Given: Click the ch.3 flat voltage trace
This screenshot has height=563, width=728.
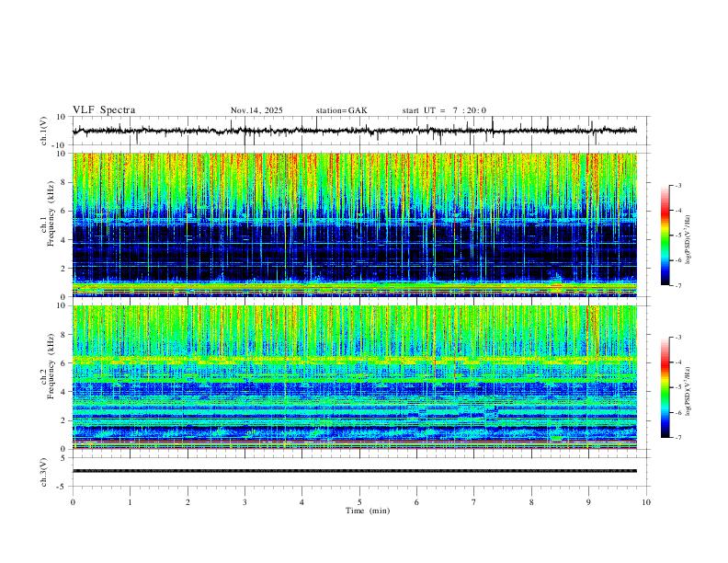Looking at the screenshot, I should point(355,471).
